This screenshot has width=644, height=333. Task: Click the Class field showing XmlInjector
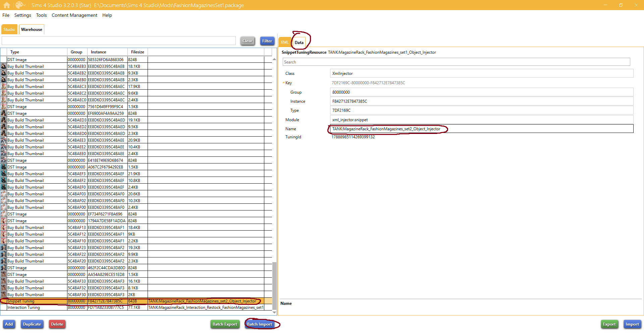(x=482, y=74)
